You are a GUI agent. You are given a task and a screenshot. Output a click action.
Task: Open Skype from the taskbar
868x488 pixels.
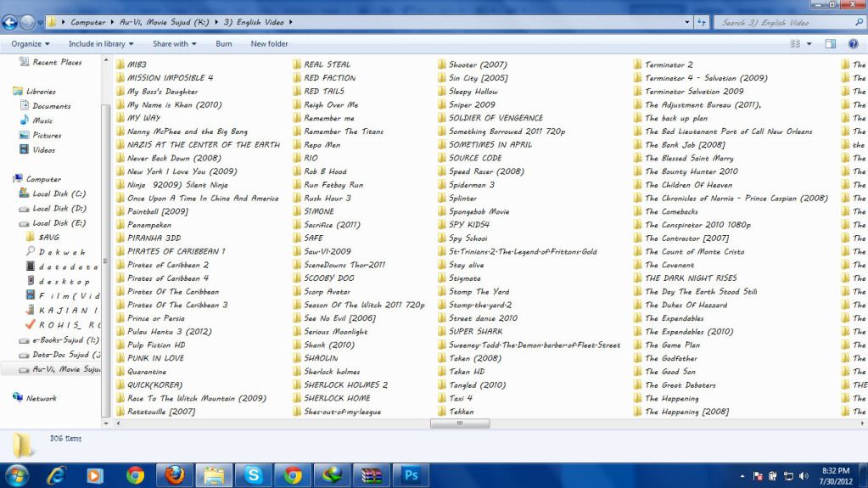(254, 475)
